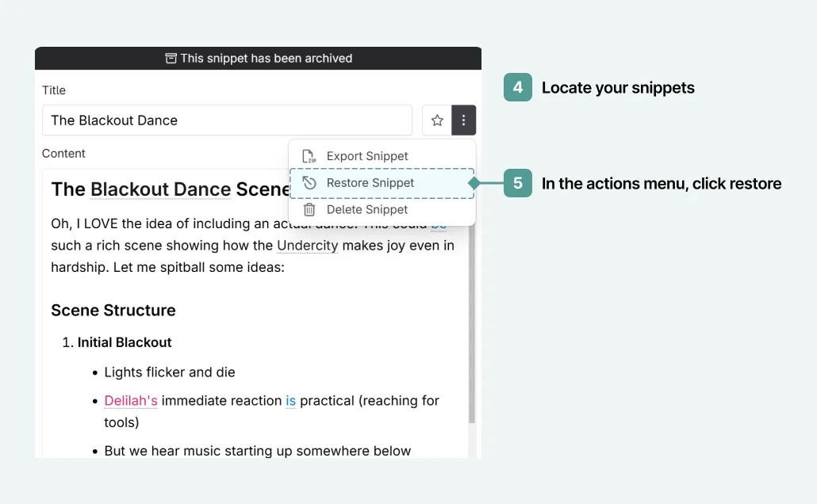Click the Scene Structure section heading
817x504 pixels.
pyautogui.click(x=113, y=310)
